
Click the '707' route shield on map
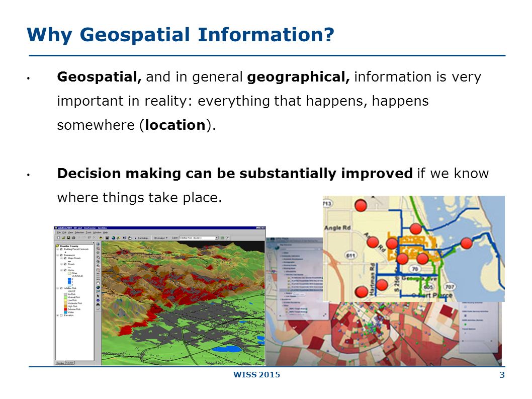(x=450, y=287)
